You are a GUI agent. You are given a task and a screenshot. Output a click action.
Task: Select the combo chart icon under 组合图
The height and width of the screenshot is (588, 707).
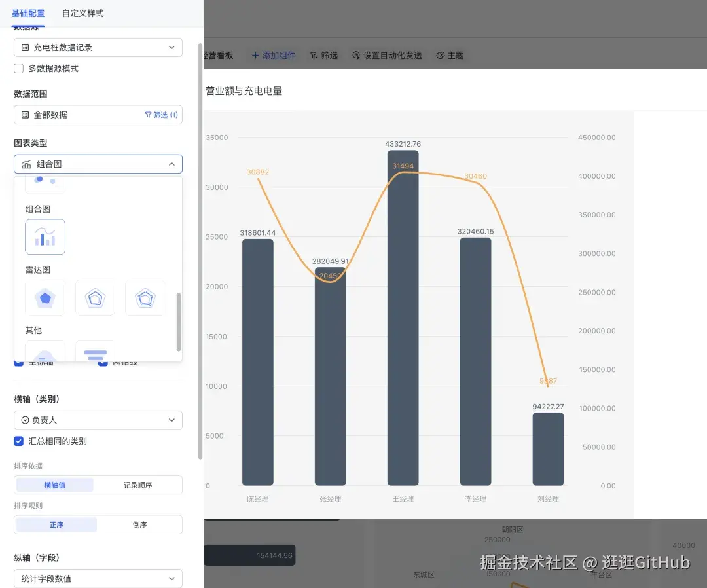click(x=45, y=237)
